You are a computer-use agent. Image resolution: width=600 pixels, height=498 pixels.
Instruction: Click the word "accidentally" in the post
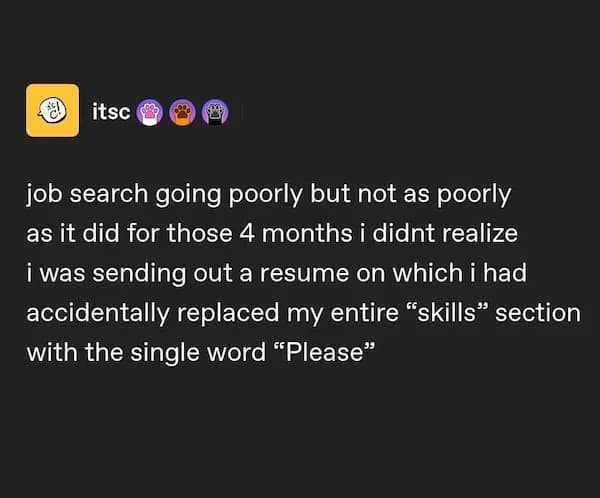[x=98, y=313]
